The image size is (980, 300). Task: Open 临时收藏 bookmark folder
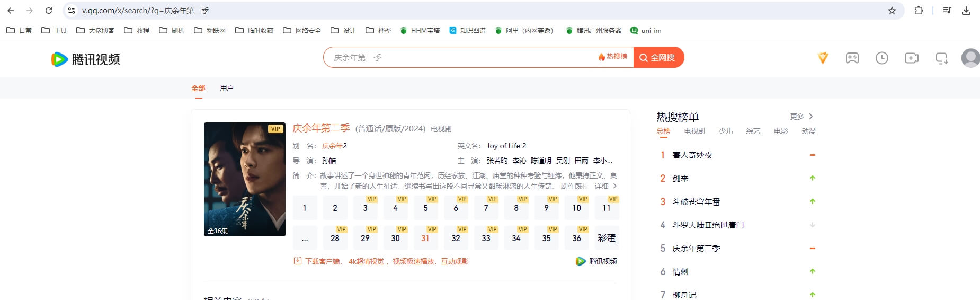(x=254, y=30)
